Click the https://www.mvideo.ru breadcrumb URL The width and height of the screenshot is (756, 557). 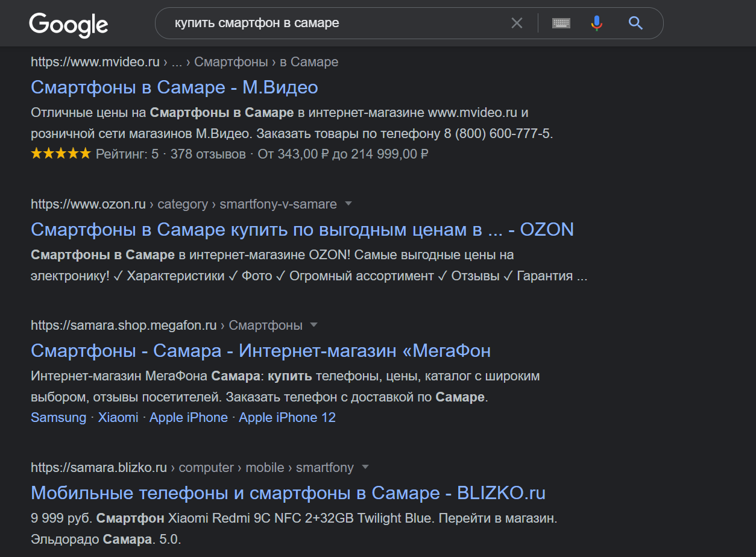pos(95,61)
